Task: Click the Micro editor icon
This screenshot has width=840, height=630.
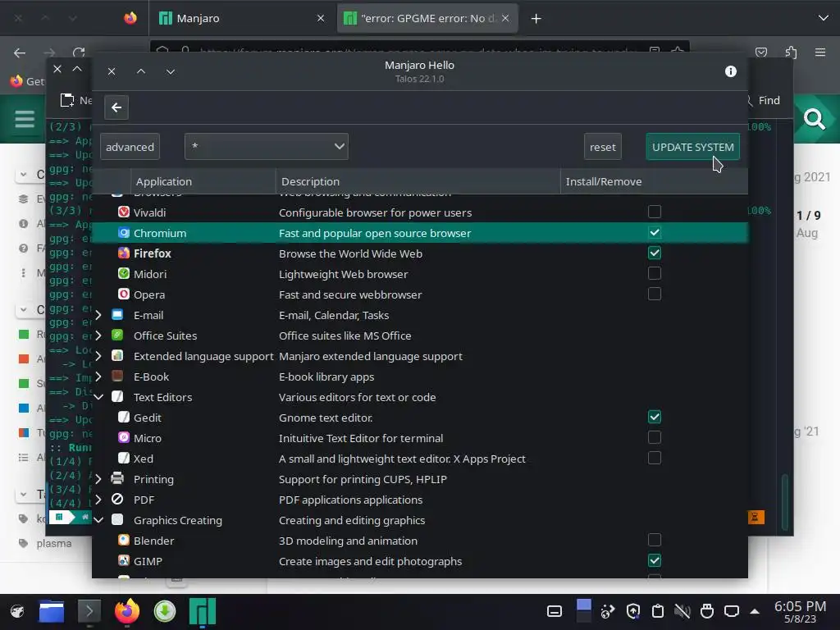Action: pos(124,438)
